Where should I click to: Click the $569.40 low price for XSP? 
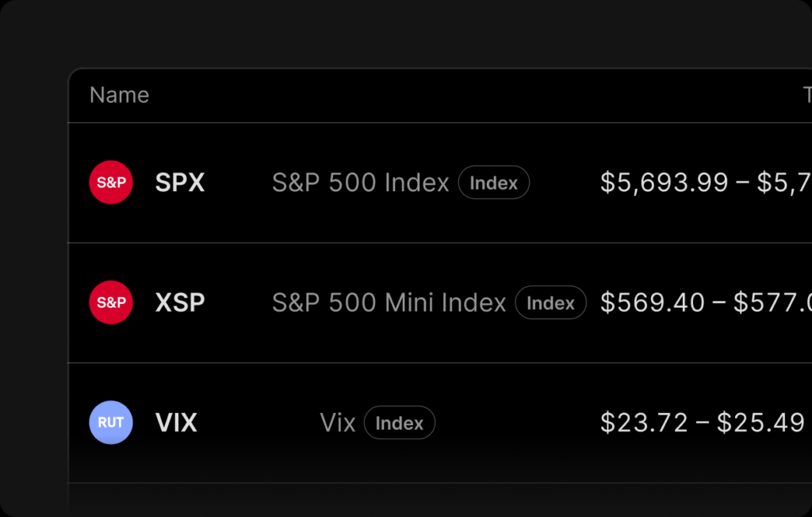(653, 303)
